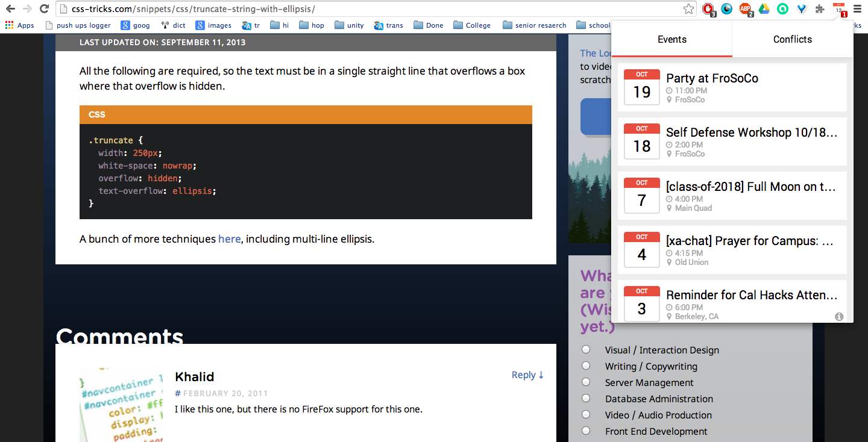Screen dimensions: 868x442
Task: Open the green circular extension icon
Action: [x=782, y=9]
